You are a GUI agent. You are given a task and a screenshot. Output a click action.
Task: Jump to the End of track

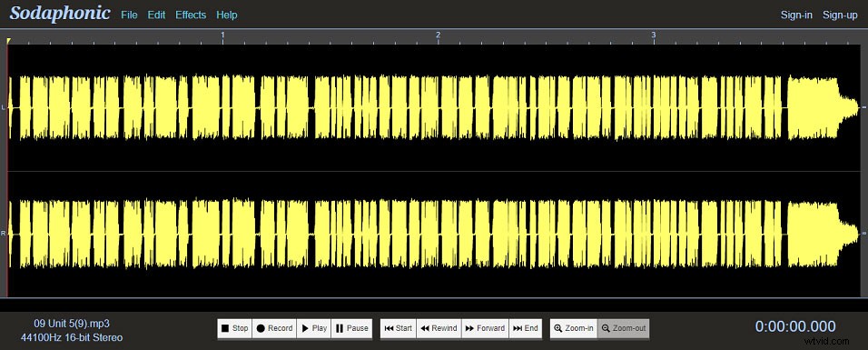click(x=526, y=328)
